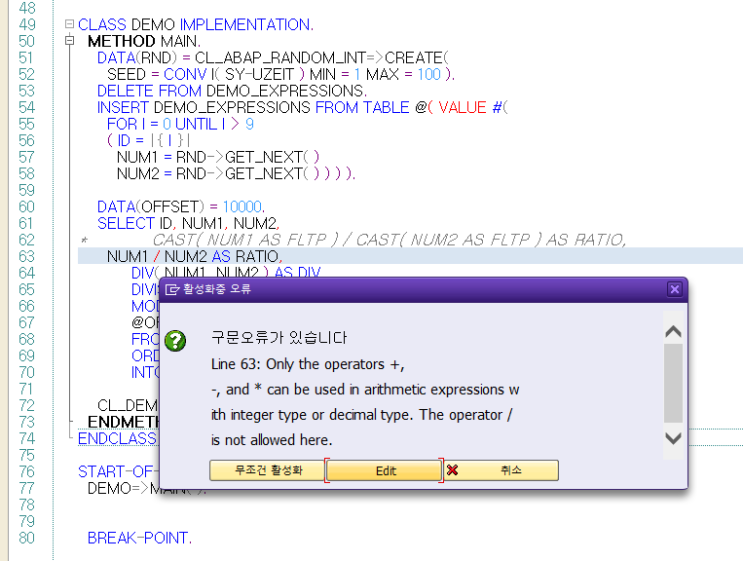The image size is (743, 561).
Task: Click the 'Line 63: Only the operators +,' message
Action: pyautogui.click(x=308, y=364)
